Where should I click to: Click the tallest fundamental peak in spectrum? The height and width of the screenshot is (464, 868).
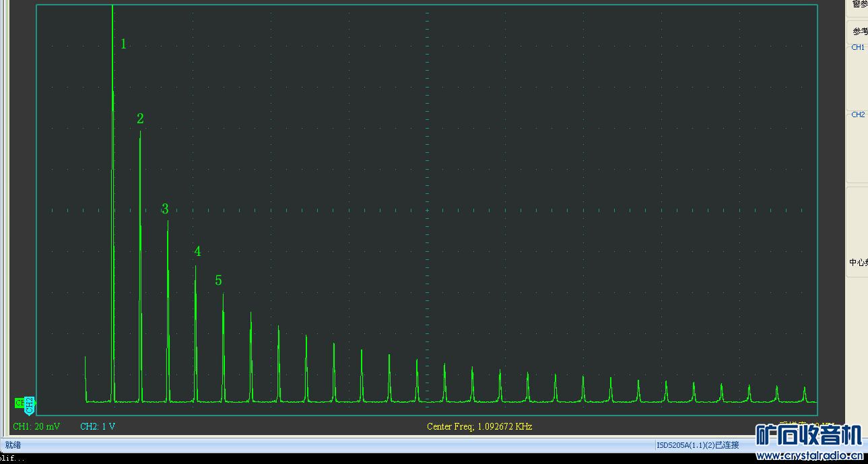tap(112, 202)
